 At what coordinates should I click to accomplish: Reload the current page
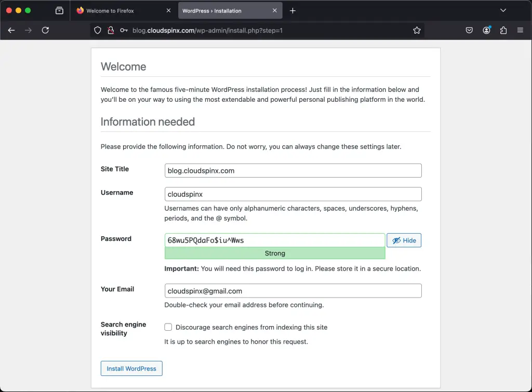[x=45, y=30]
